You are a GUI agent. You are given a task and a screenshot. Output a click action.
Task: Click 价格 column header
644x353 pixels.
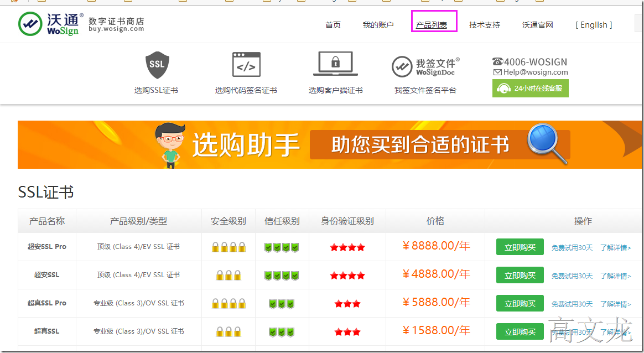(x=435, y=221)
